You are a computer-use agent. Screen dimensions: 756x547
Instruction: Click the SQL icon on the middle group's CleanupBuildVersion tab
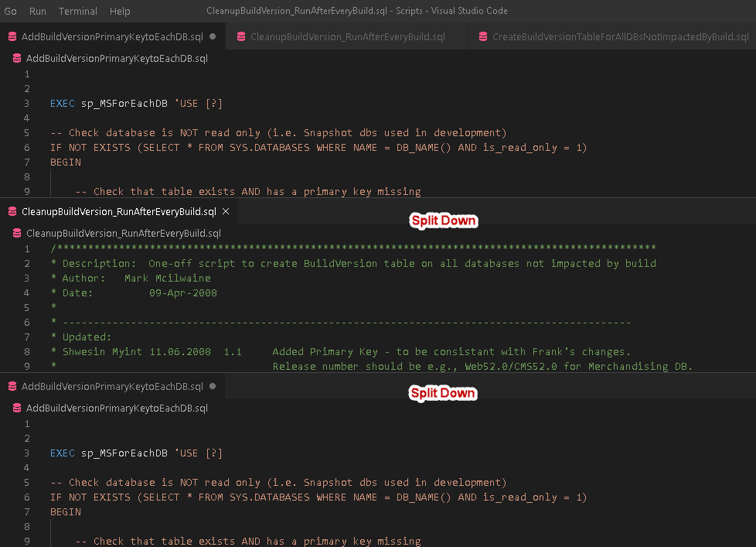click(x=12, y=212)
